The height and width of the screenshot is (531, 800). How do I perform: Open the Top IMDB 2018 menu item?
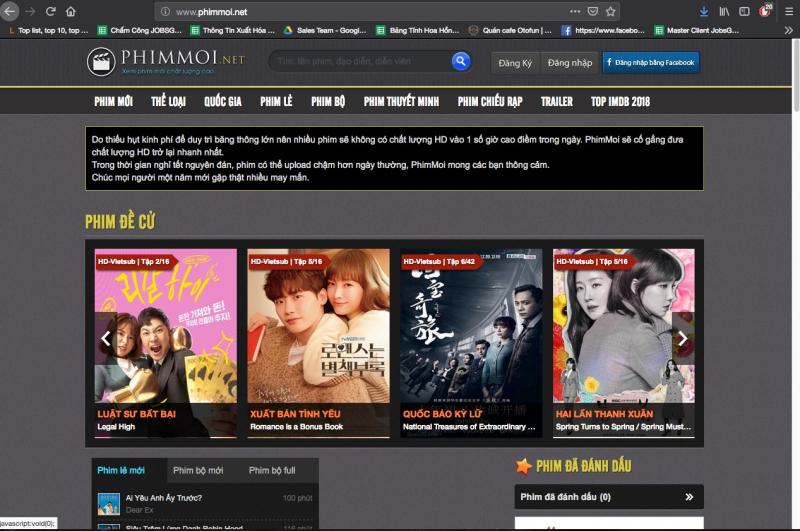coord(620,102)
